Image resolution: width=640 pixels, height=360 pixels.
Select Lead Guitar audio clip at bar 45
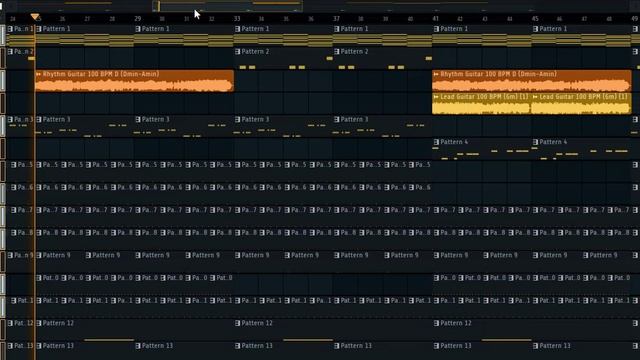[582, 104]
